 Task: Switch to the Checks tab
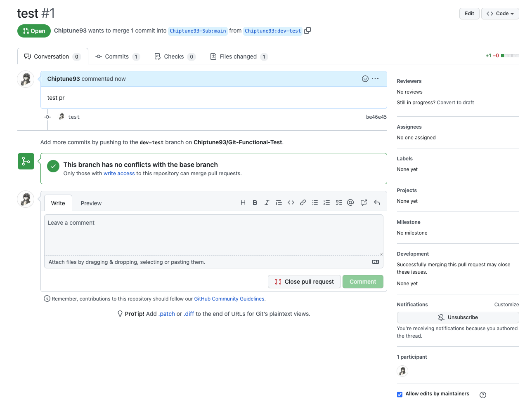[175, 56]
